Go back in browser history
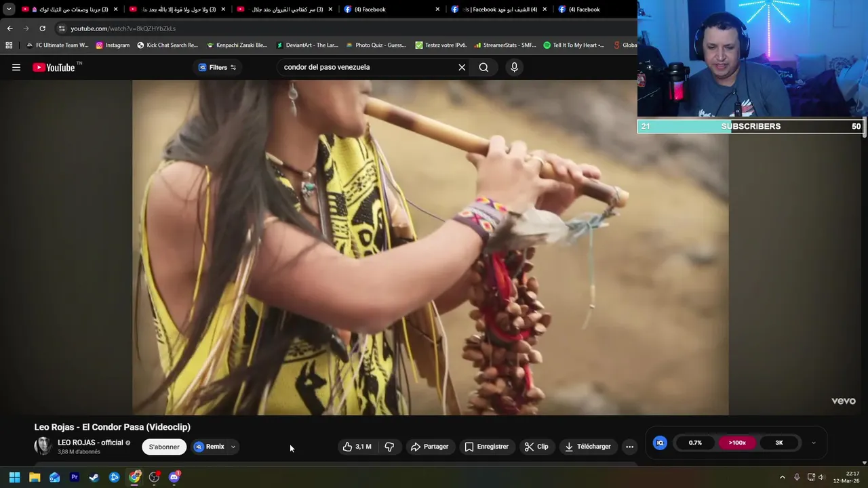This screenshot has width=868, height=488. (x=9, y=28)
